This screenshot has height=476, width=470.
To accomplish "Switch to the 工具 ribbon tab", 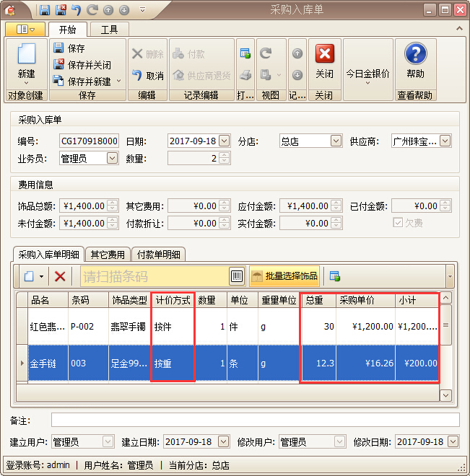I will 109,30.
